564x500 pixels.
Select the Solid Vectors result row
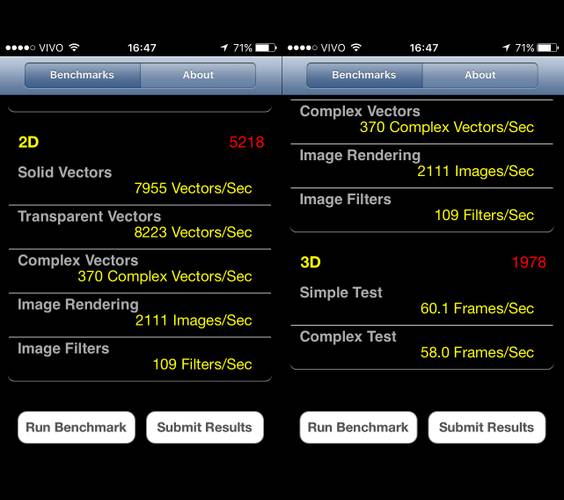[140, 181]
